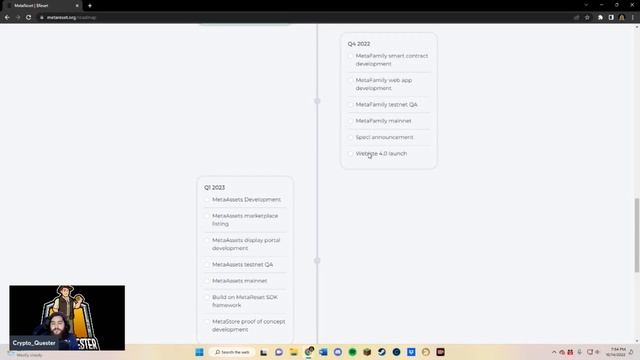Open the volume tray icon

(598, 352)
